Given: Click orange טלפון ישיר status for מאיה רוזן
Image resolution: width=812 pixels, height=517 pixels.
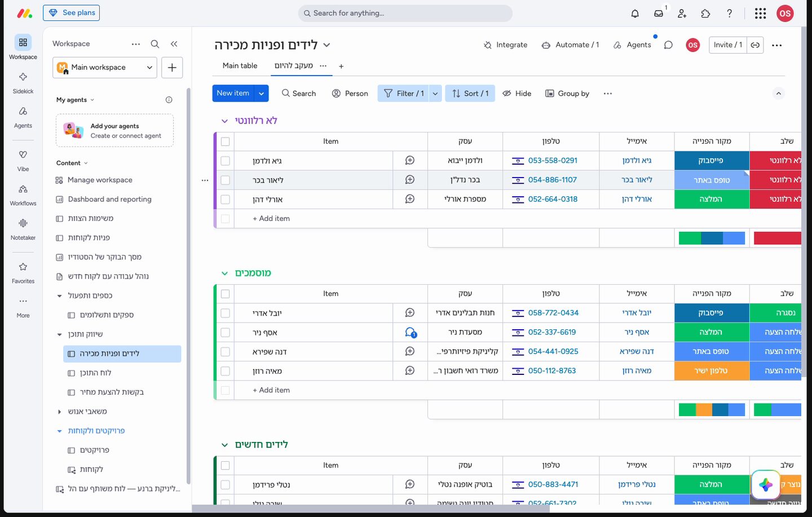Looking at the screenshot, I should [x=712, y=371].
